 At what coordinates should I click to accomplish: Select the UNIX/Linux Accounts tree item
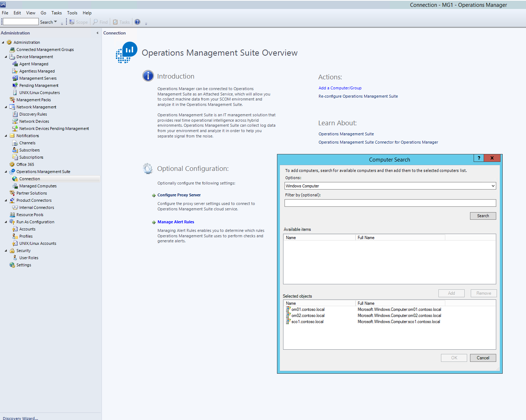tap(38, 243)
